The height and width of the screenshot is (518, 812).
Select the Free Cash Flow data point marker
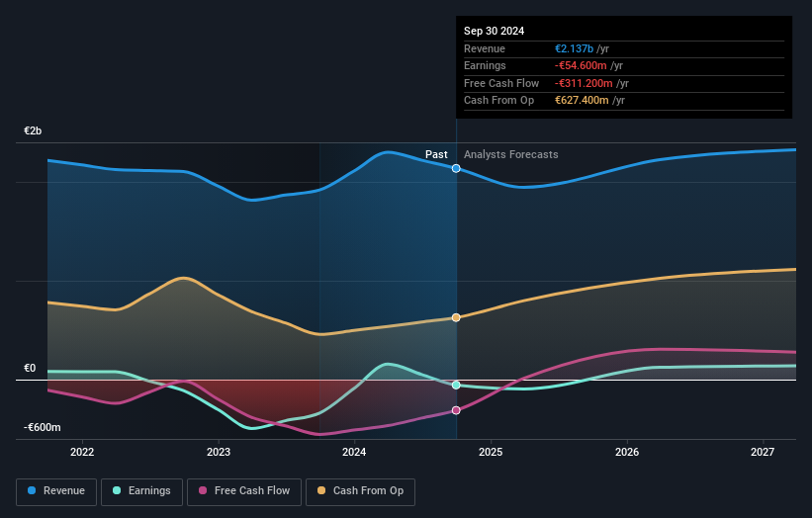[x=456, y=410]
